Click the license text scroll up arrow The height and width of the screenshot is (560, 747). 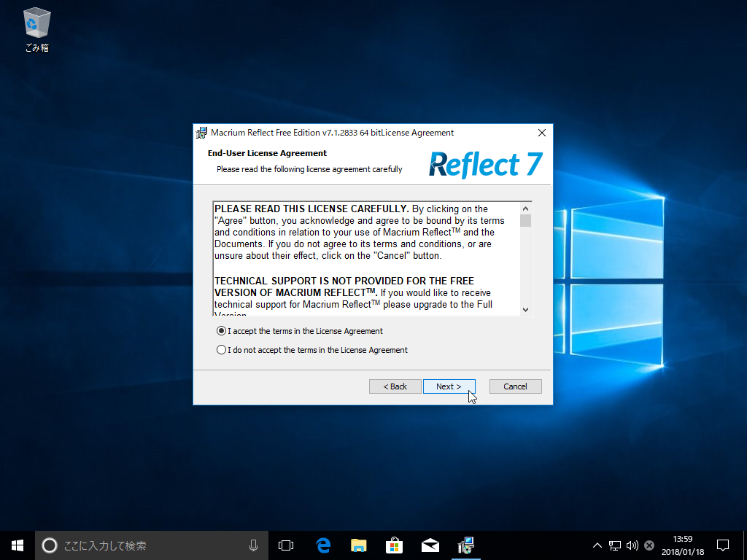pos(525,209)
